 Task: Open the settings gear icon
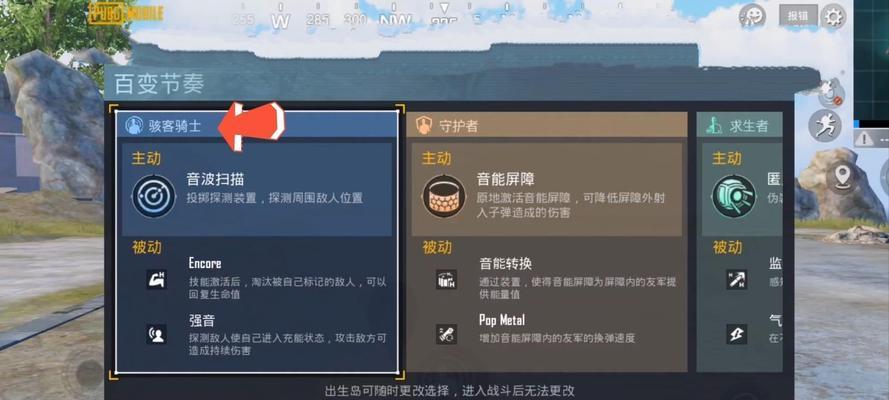[x=833, y=16]
